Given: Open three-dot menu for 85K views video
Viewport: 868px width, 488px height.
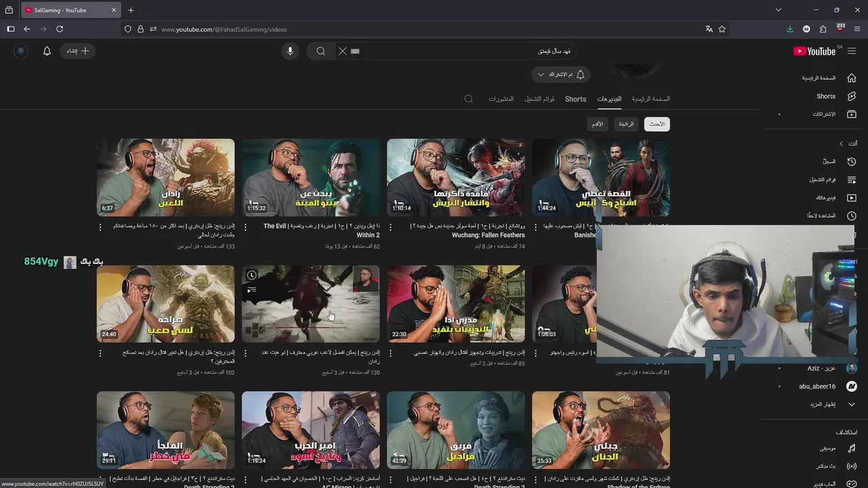Looking at the screenshot, I should click(391, 353).
